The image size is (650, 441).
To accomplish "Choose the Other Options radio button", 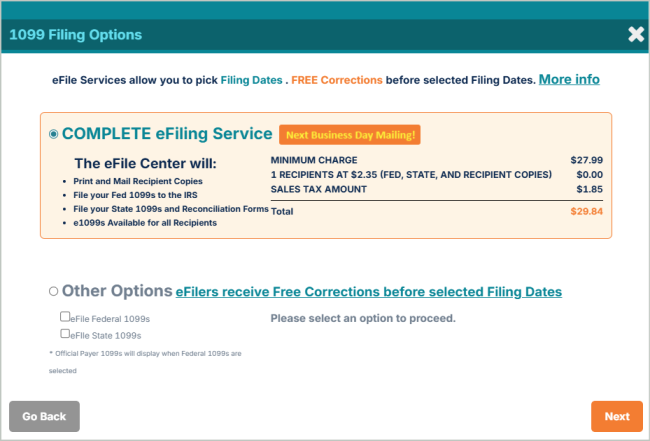I will pos(54,291).
